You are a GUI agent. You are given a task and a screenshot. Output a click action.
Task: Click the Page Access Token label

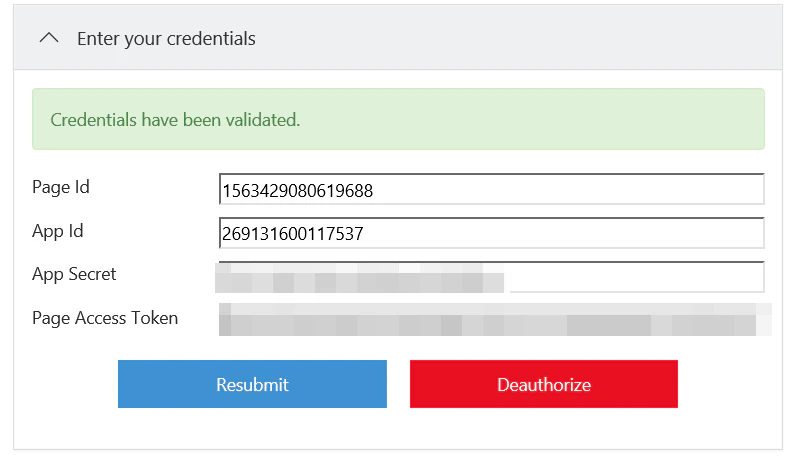[x=105, y=318]
